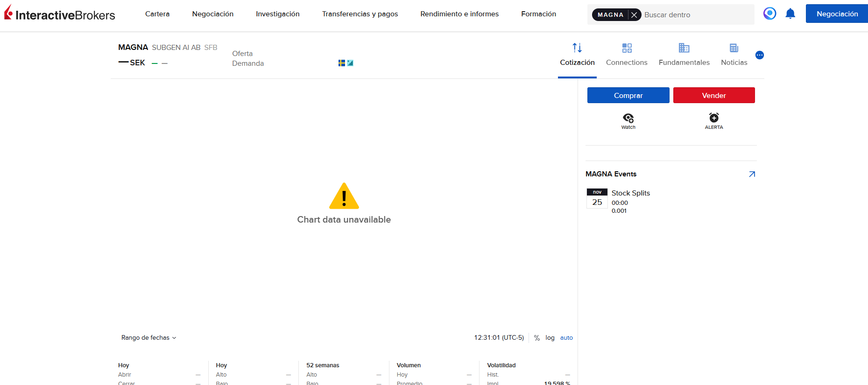Open the circular assistant icon
Screen dimensions: 868x385
click(x=770, y=14)
